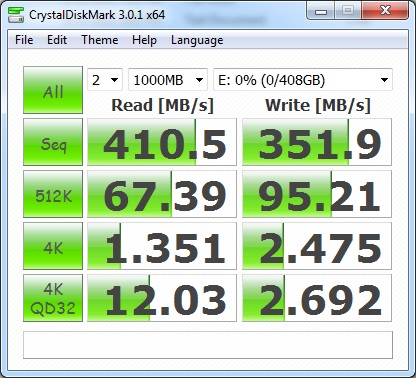416x378 pixels.
Task: Start the 4K QD32 test
Action: pyautogui.click(x=53, y=298)
